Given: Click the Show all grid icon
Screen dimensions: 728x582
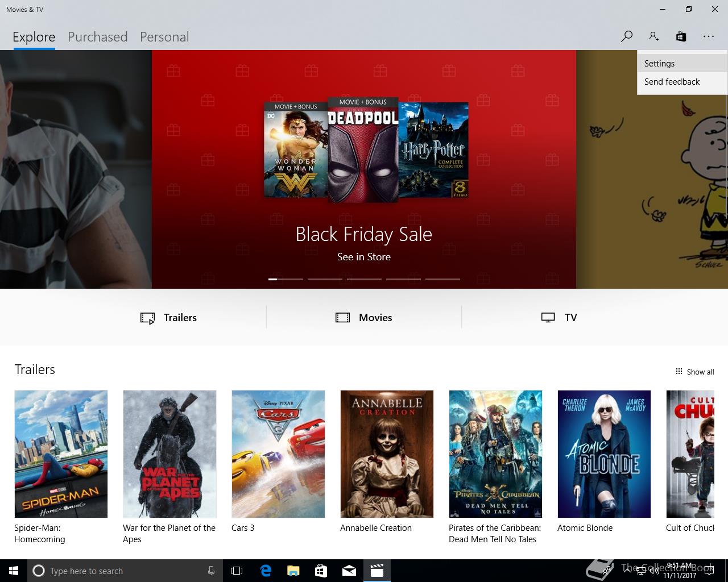Looking at the screenshot, I should pyautogui.click(x=679, y=372).
